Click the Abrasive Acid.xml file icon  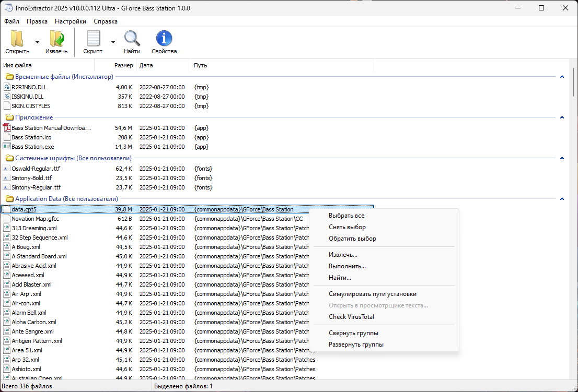(7, 266)
